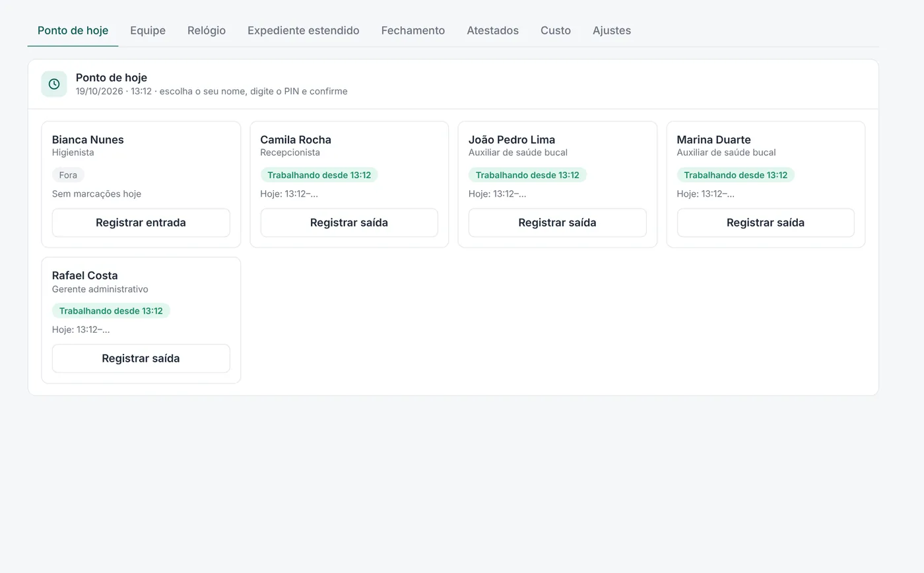924x573 pixels.
Task: Click João Pedro Lima's Trabalhando desde 13:12 badge
Action: pos(527,175)
